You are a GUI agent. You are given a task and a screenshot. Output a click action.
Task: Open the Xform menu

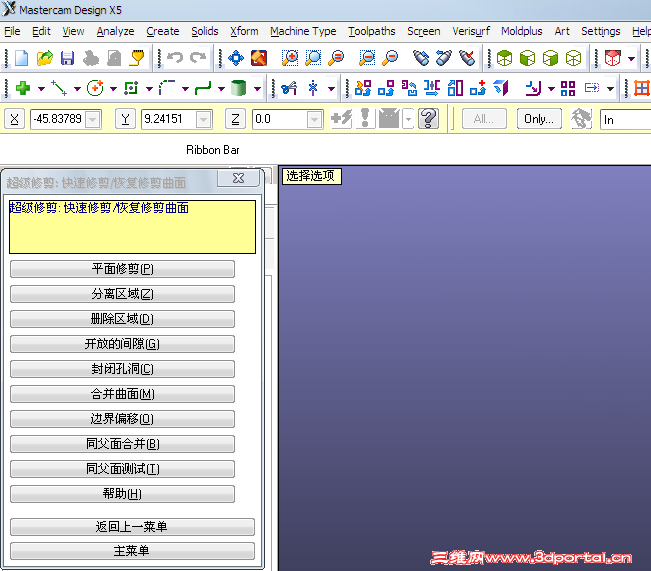coord(244,31)
